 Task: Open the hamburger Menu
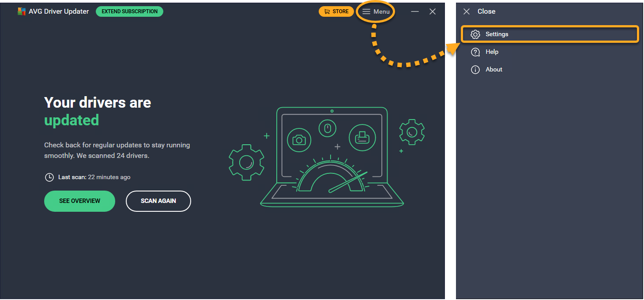[x=376, y=11]
